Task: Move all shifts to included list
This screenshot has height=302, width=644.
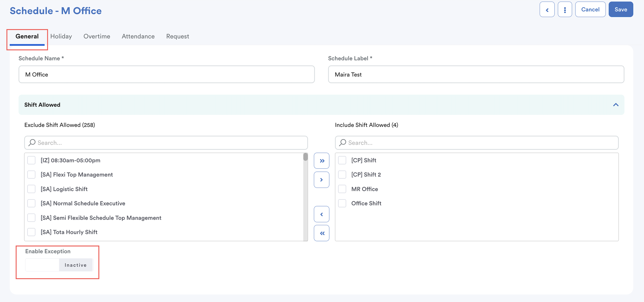Action: pyautogui.click(x=321, y=161)
